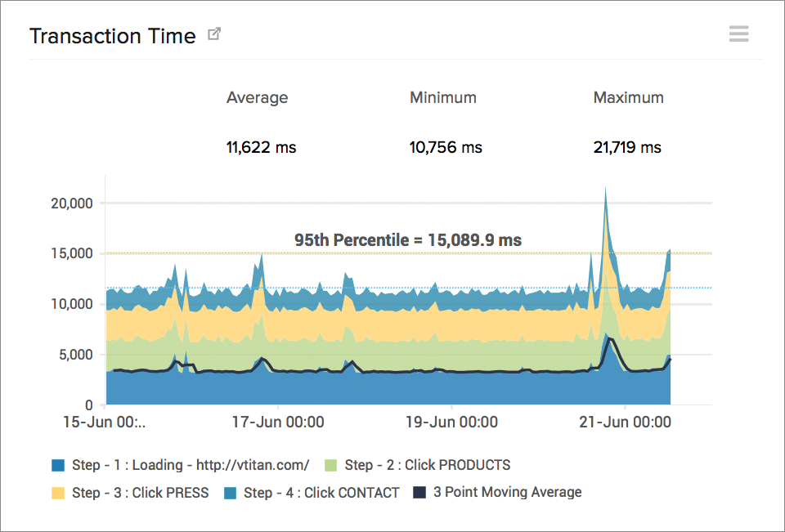Click the 95th Percentile annotation label
The width and height of the screenshot is (785, 532).
(x=409, y=239)
